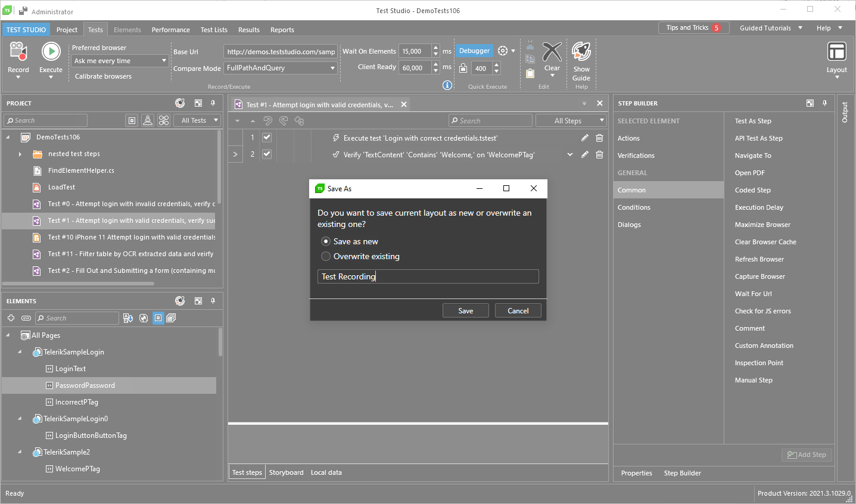Image resolution: width=856 pixels, height=504 pixels.
Task: Open the Clear tool in ribbon
Action: pos(552,52)
